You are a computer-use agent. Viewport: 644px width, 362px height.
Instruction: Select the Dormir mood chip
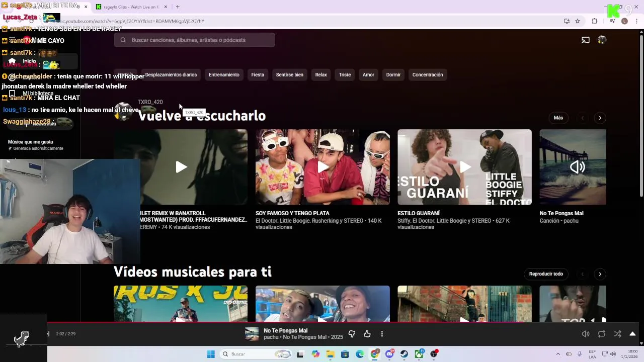tap(393, 75)
